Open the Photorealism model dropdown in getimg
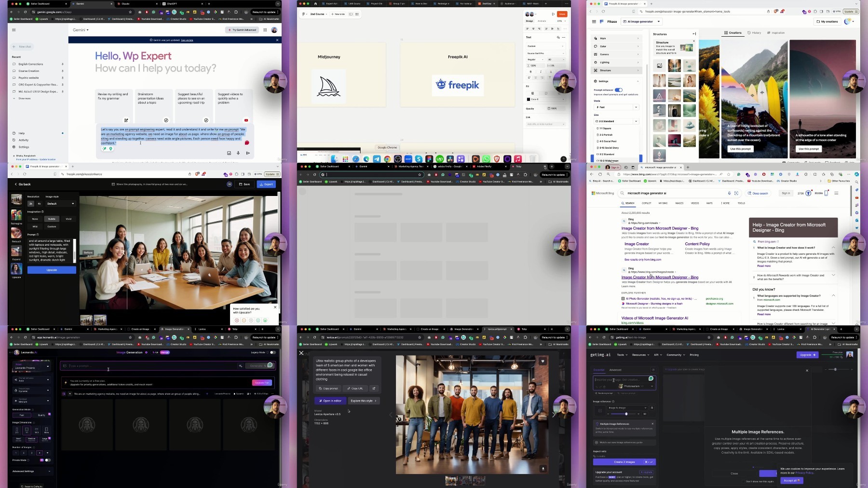Screen dimensions: 868x488 [x=636, y=386]
